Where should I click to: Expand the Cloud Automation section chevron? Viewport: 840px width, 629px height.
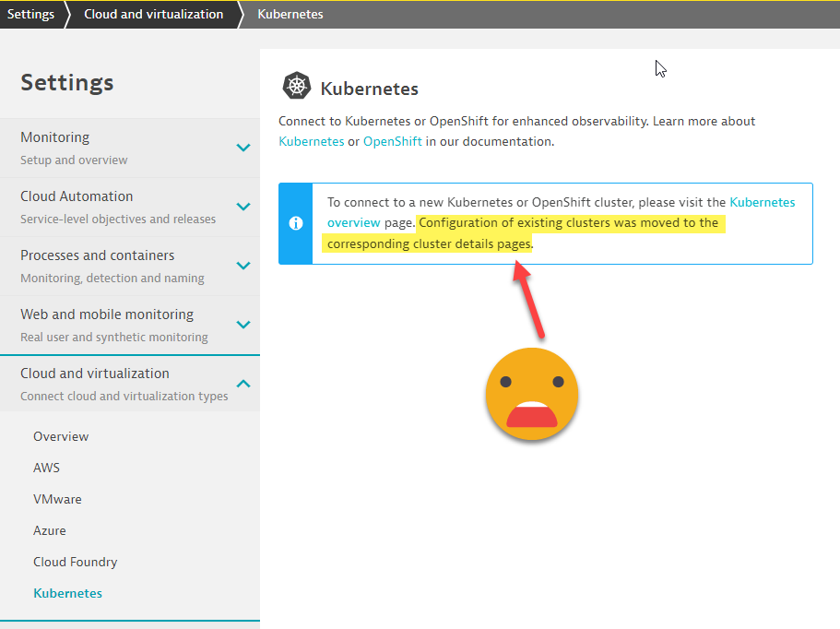tap(243, 207)
